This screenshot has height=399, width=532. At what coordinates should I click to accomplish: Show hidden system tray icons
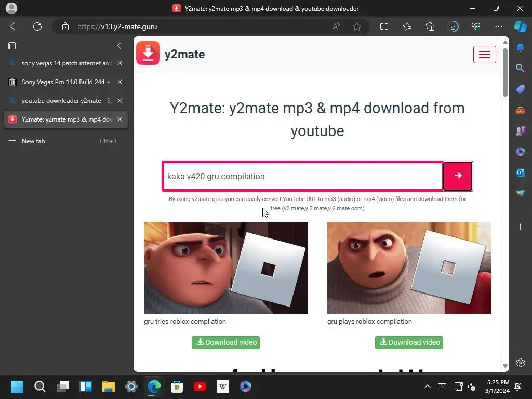coord(428,387)
